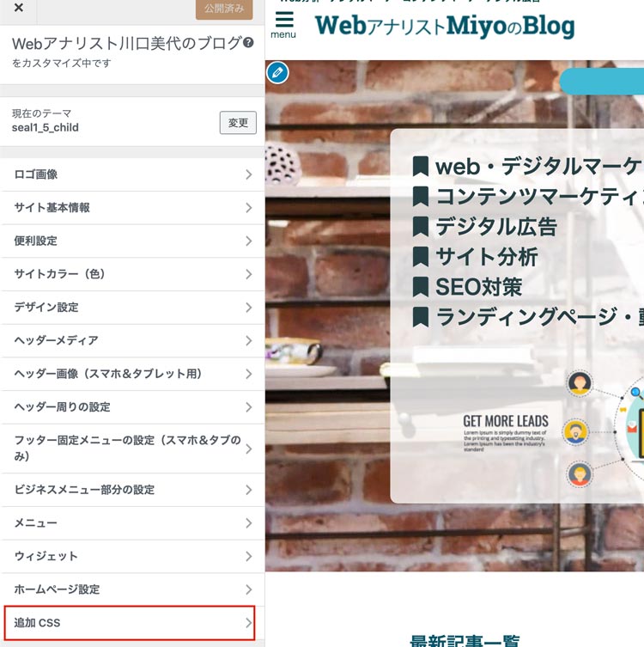Open the サイト基本情報 section
The height and width of the screenshot is (647, 644).
132,208
